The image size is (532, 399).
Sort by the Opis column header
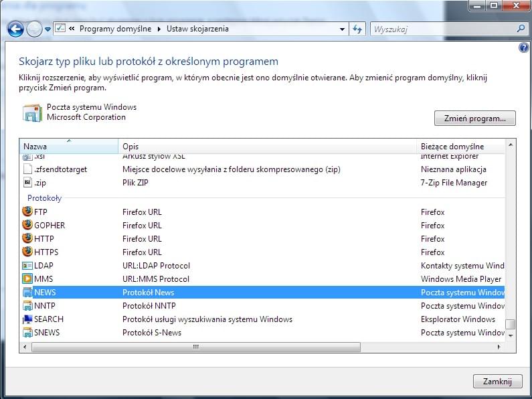[268, 146]
